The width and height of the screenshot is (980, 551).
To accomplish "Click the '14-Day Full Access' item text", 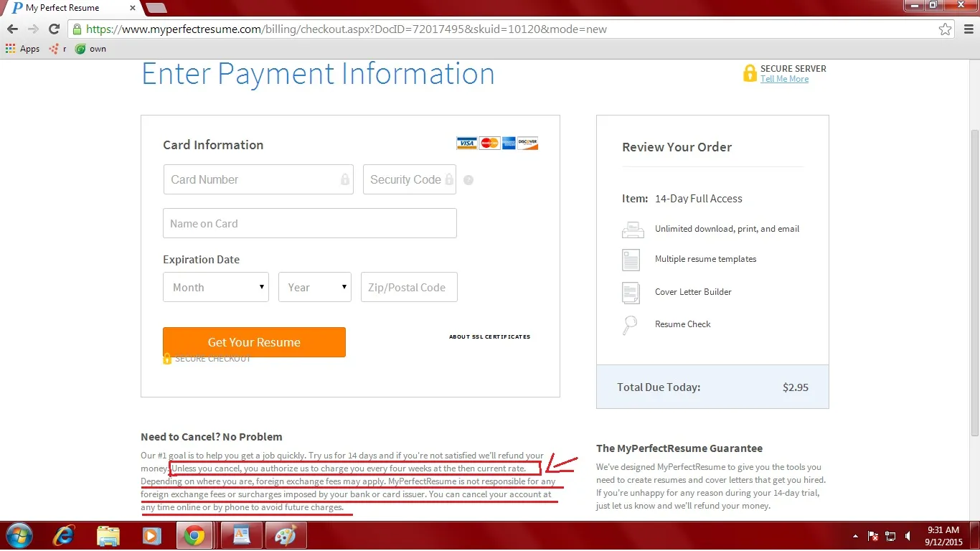I will [699, 199].
